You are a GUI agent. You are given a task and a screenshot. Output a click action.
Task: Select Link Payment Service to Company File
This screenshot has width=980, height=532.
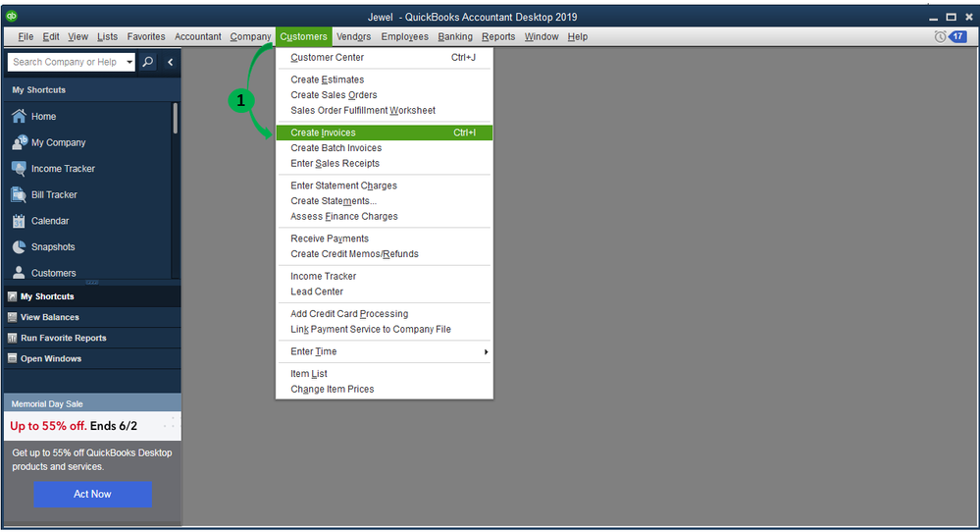[x=384, y=330]
